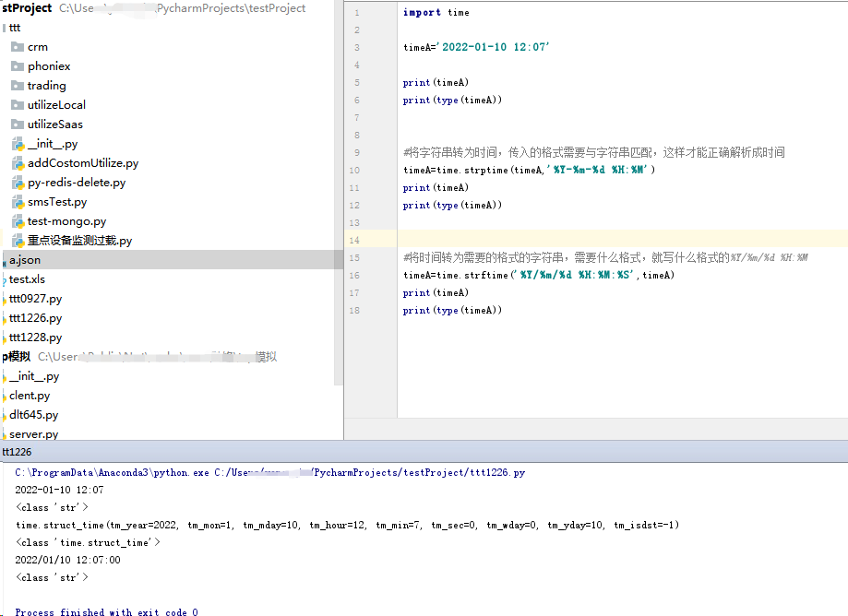Screen dimensions: 848x616
Task: Click the project tree vertical scrollbar
Action: pos(339,193)
